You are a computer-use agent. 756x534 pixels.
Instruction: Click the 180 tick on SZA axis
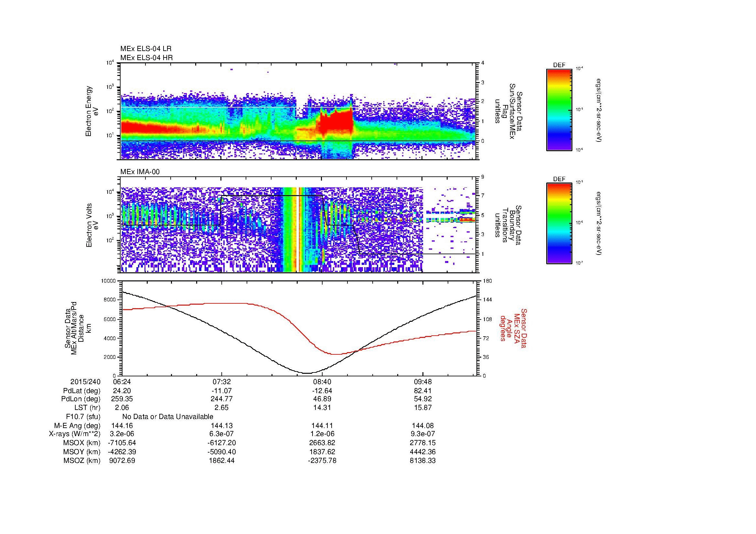click(x=487, y=281)
